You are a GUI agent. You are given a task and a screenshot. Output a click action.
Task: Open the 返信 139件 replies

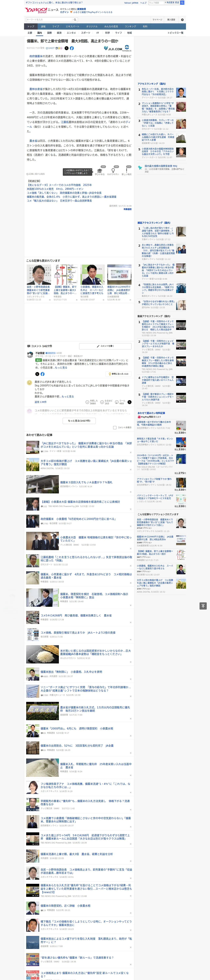coord(40,402)
